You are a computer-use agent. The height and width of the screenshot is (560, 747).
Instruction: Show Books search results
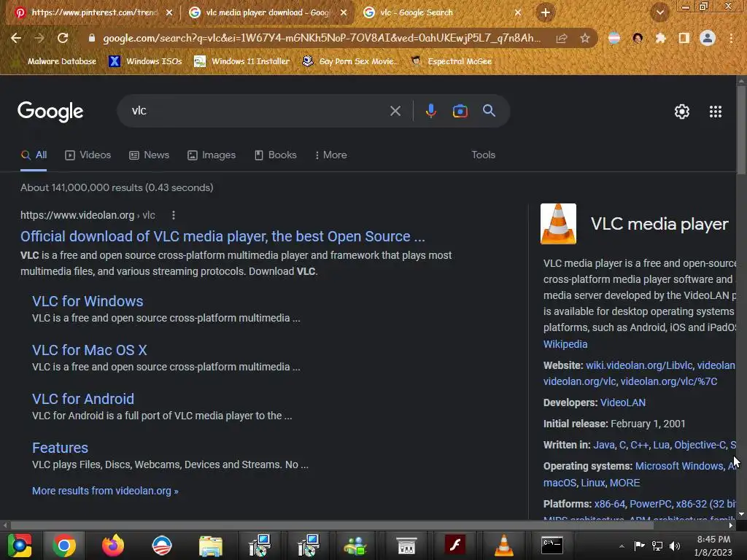pos(275,155)
